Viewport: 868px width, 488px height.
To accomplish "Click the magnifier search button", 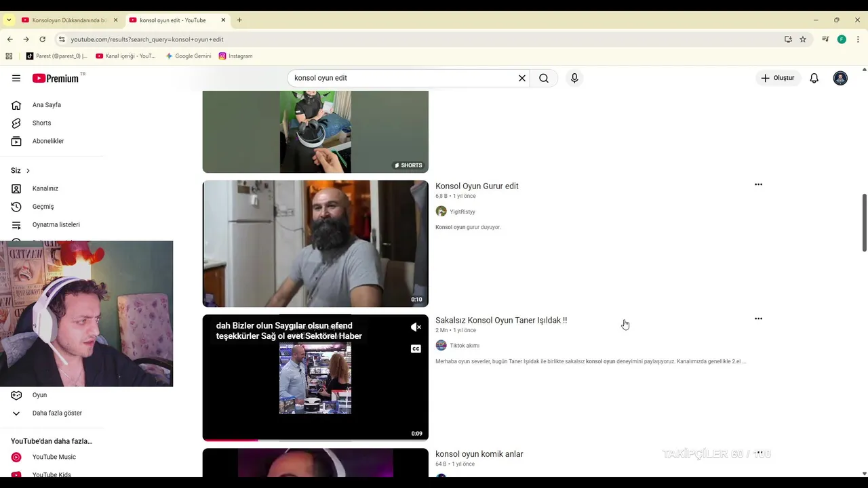I will tap(544, 78).
